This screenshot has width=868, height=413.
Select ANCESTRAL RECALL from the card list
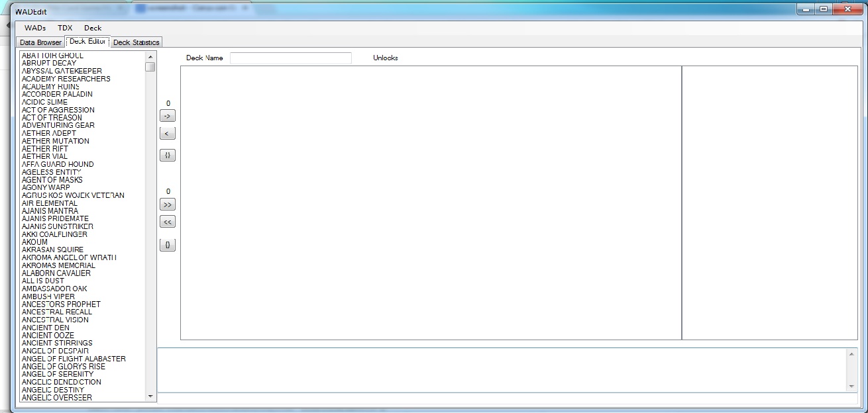57,312
